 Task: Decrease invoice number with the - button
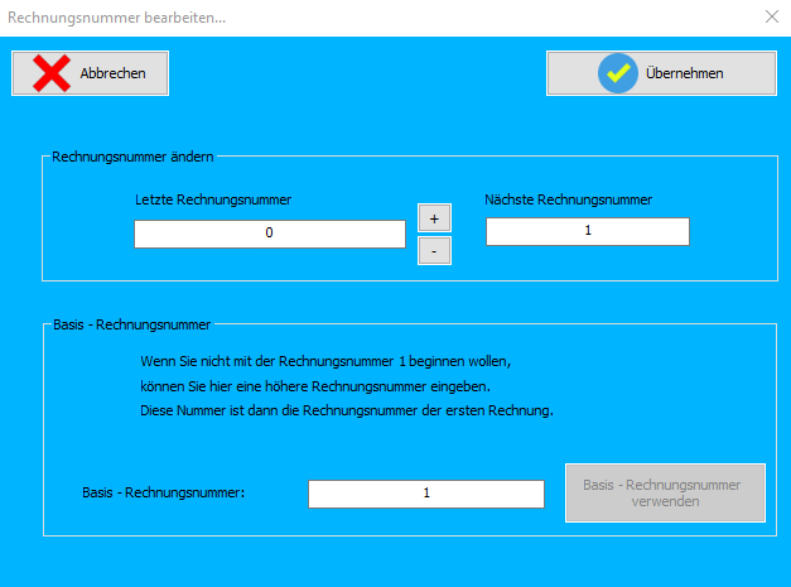[434, 251]
